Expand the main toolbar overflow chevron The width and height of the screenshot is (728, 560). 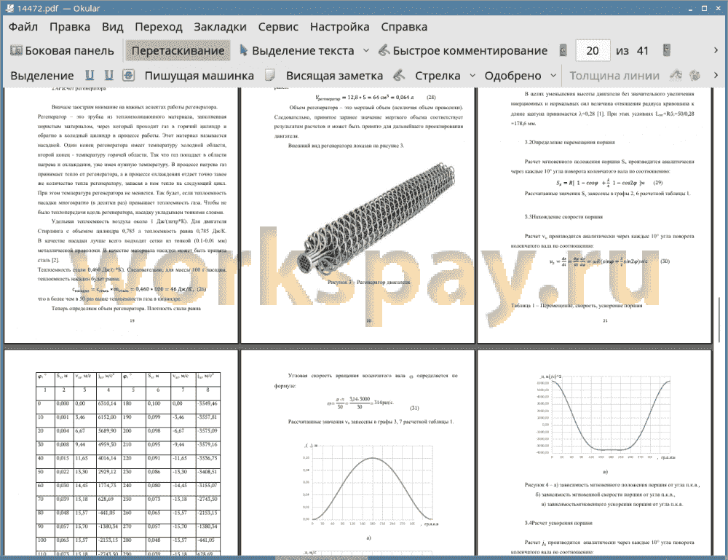[716, 51]
